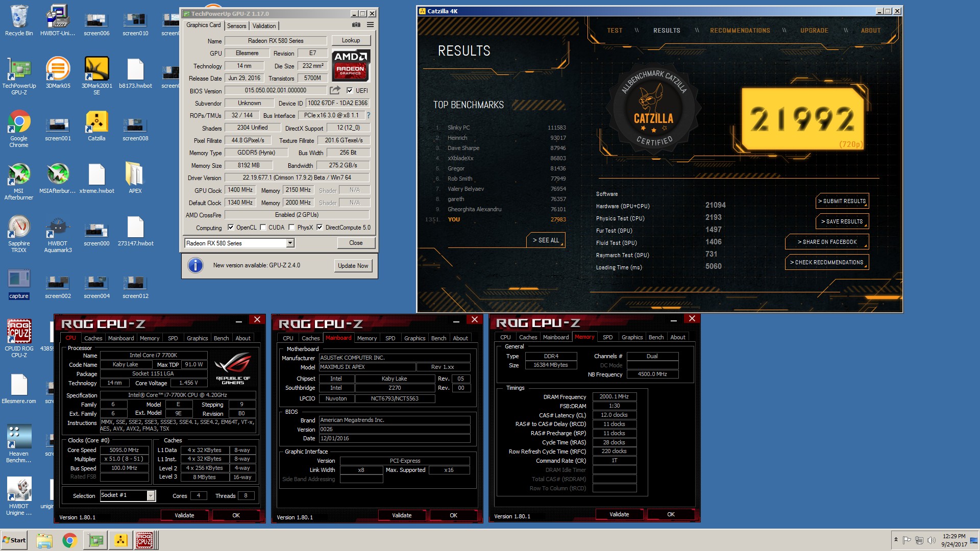Open the File Explorer taskbar icon
980x551 pixels.
point(44,540)
